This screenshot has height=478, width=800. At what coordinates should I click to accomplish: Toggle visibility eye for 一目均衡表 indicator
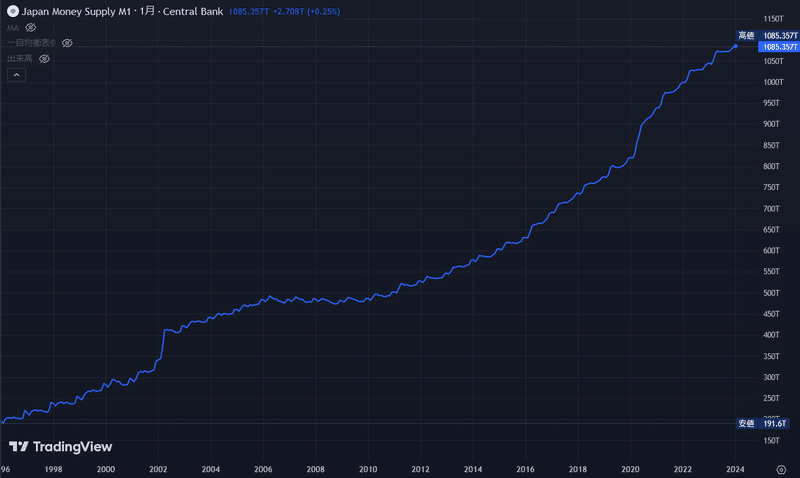tap(67, 43)
